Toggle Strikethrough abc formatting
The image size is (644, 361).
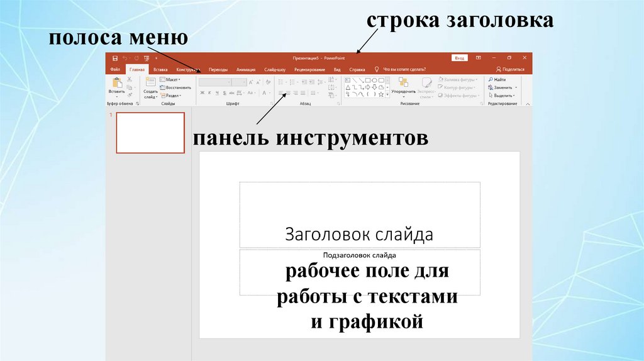click(x=231, y=93)
